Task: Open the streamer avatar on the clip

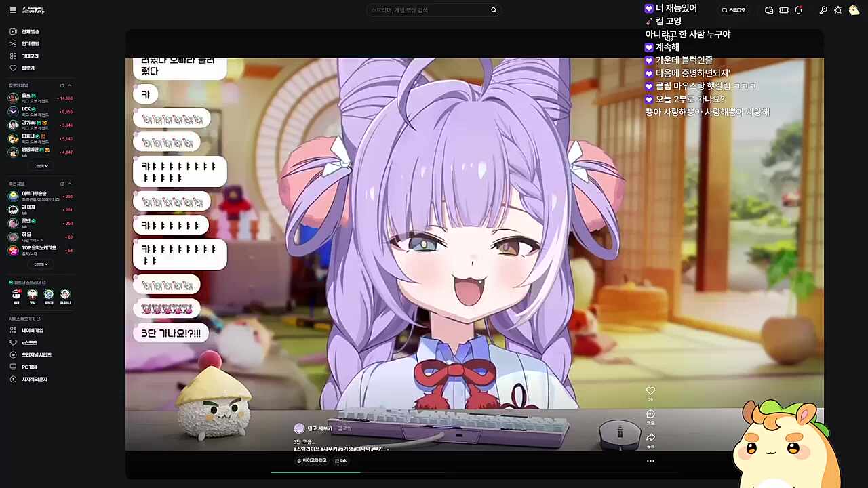Action: click(x=299, y=428)
